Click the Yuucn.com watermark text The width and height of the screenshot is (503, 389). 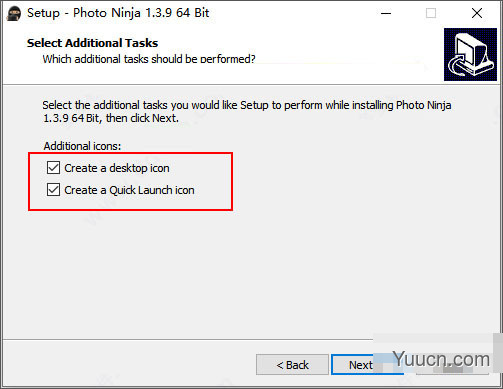pyautogui.click(x=441, y=359)
